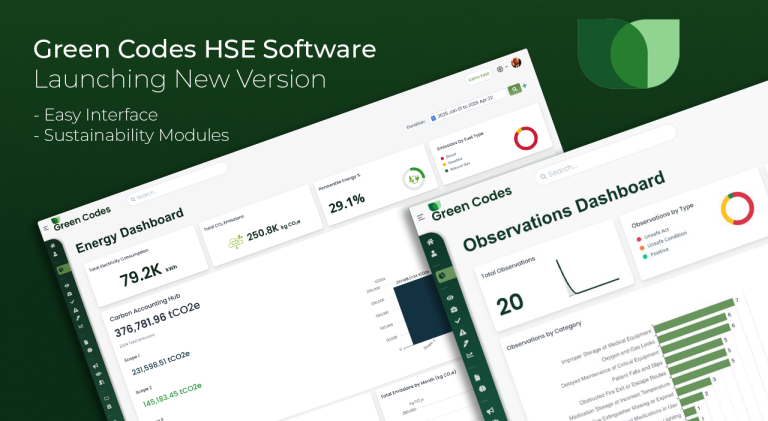Click the 376,781.96 tCO2e carbon total
Screen dimensions: 768x421
point(157,320)
